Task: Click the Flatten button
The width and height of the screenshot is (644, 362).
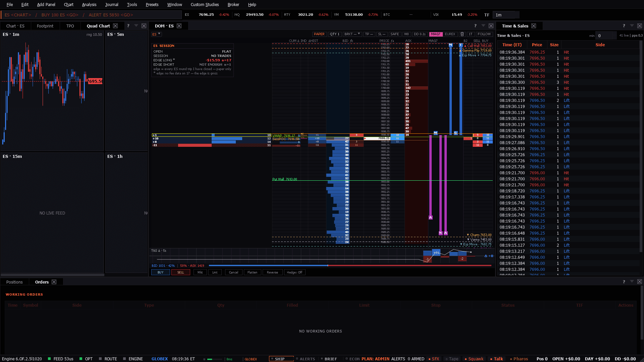Action: [252, 273]
